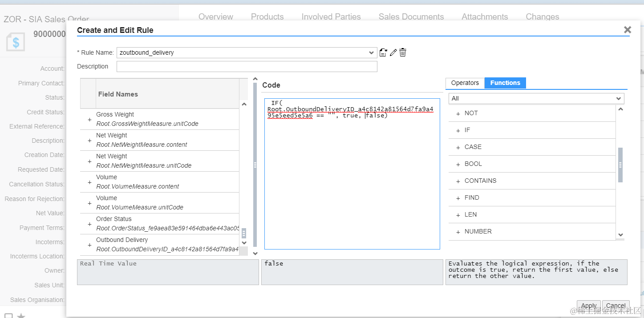The image size is (644, 318).
Task: Select Root.GrossWeightMeasure.unitCode text
Action: (147, 124)
